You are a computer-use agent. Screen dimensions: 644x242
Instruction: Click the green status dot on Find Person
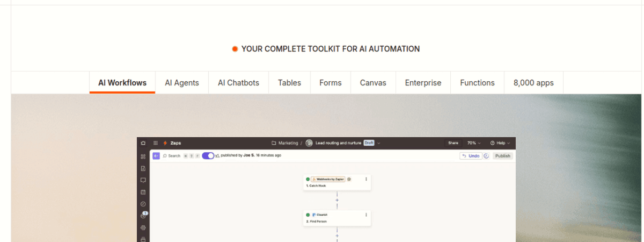click(308, 215)
